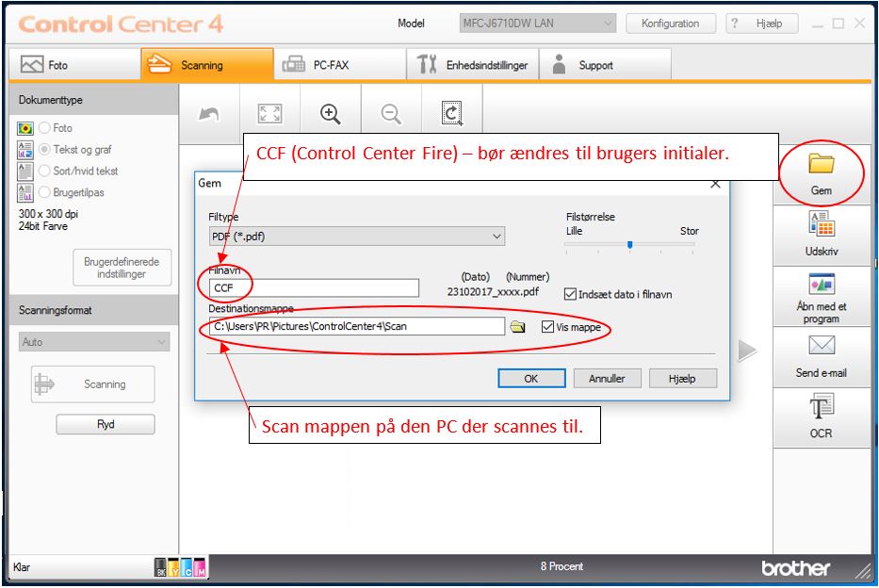Adjust the Filstørrelse slider handle
The width and height of the screenshot is (879, 588).
click(x=630, y=244)
